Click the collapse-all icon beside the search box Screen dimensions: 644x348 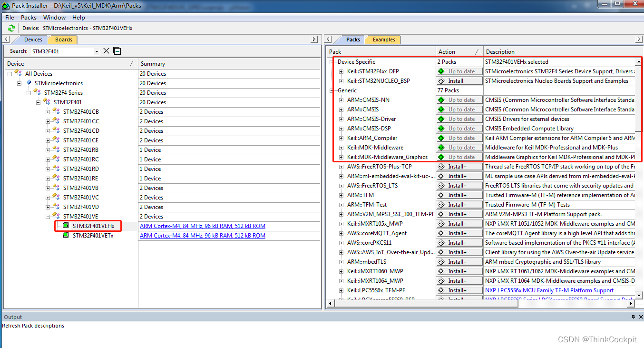(x=117, y=50)
